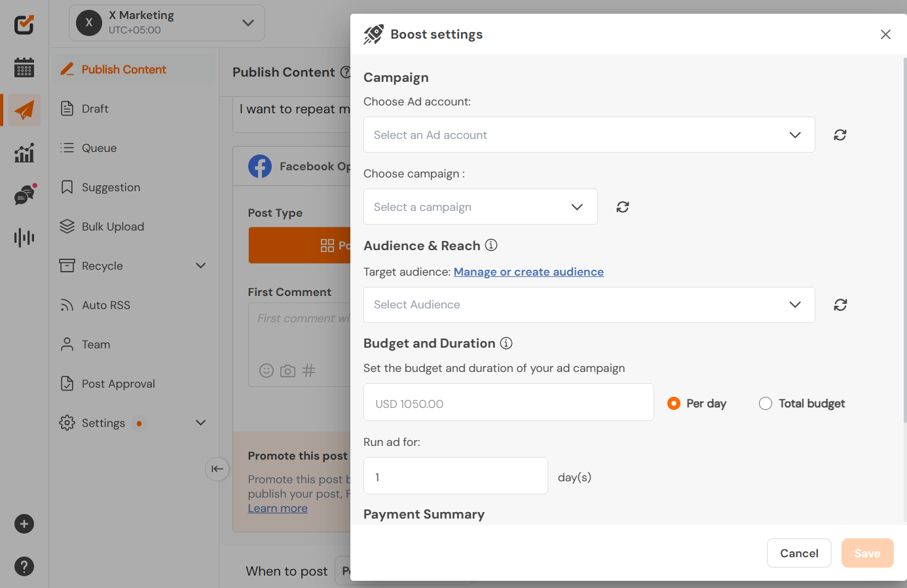The image size is (907, 588).
Task: Click the Boost settings rocket icon
Action: 374,34
